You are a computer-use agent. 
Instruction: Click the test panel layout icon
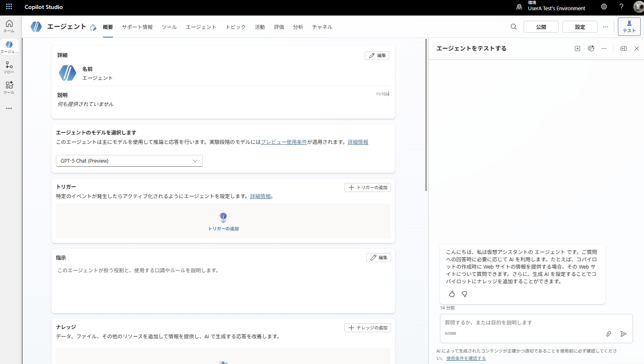pos(624,49)
